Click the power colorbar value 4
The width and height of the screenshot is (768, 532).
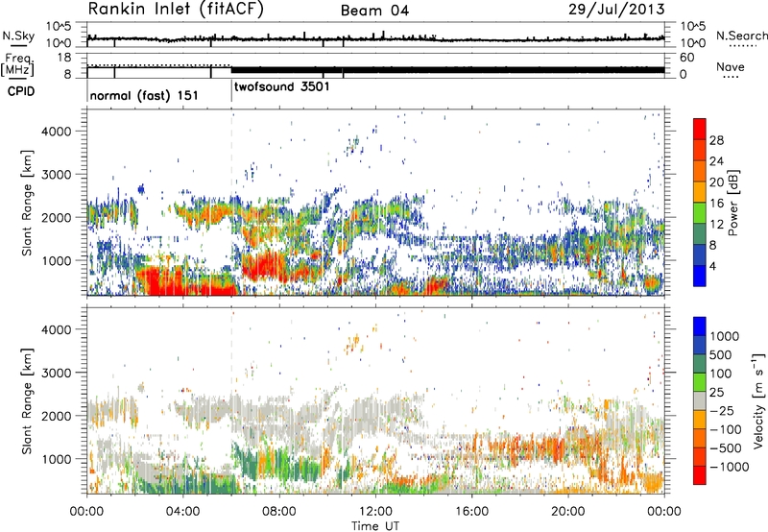point(712,266)
